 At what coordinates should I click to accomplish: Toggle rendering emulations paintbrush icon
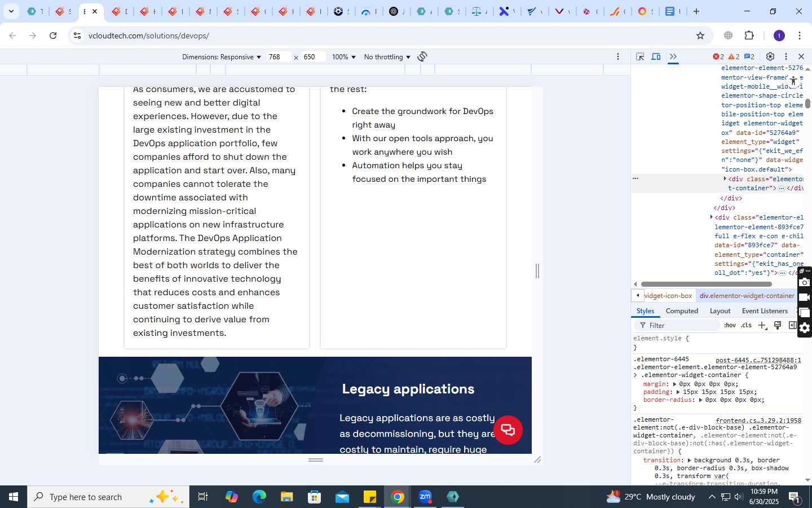(x=778, y=325)
